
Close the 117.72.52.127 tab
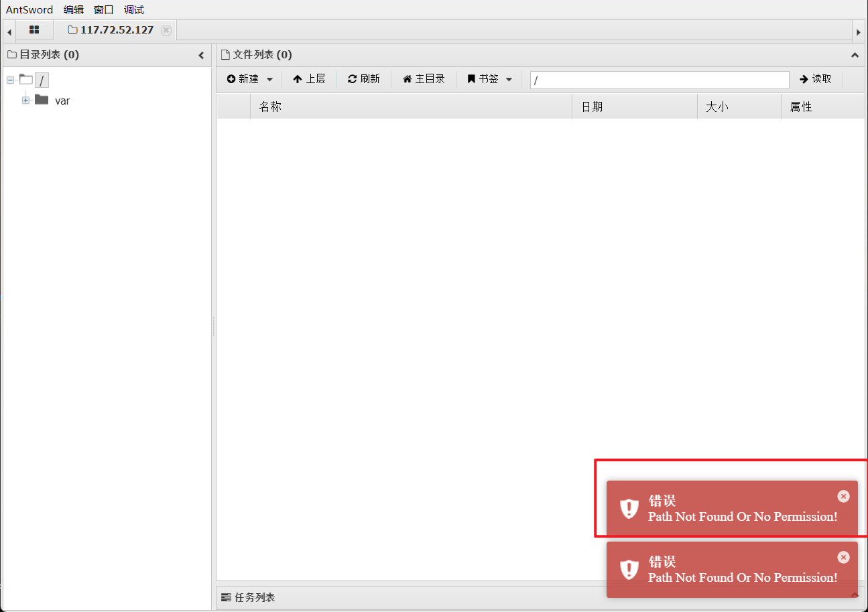[166, 30]
